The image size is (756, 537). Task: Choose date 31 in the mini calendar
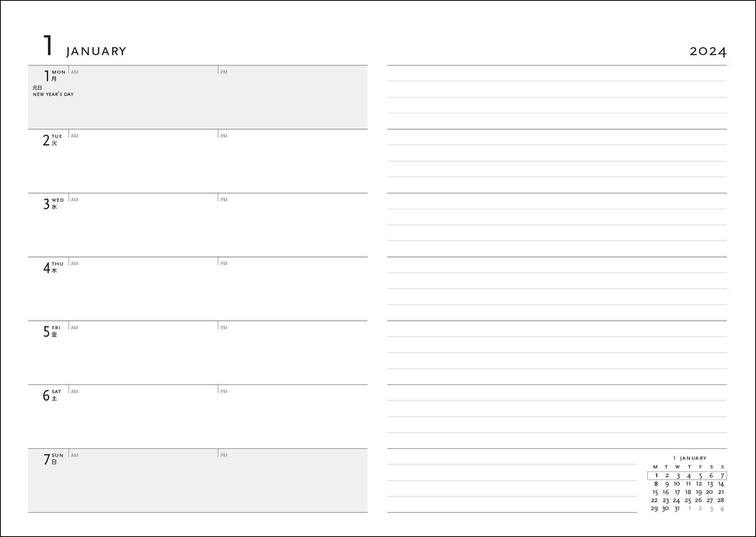(677, 509)
